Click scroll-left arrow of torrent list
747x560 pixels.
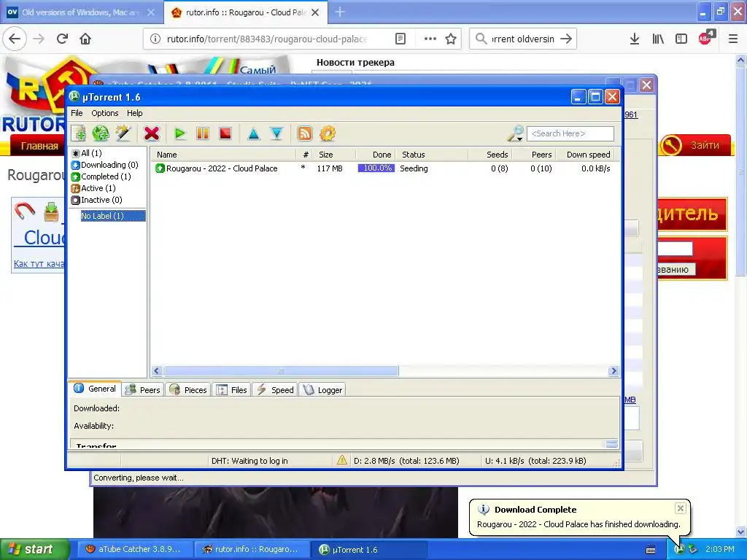tap(157, 371)
